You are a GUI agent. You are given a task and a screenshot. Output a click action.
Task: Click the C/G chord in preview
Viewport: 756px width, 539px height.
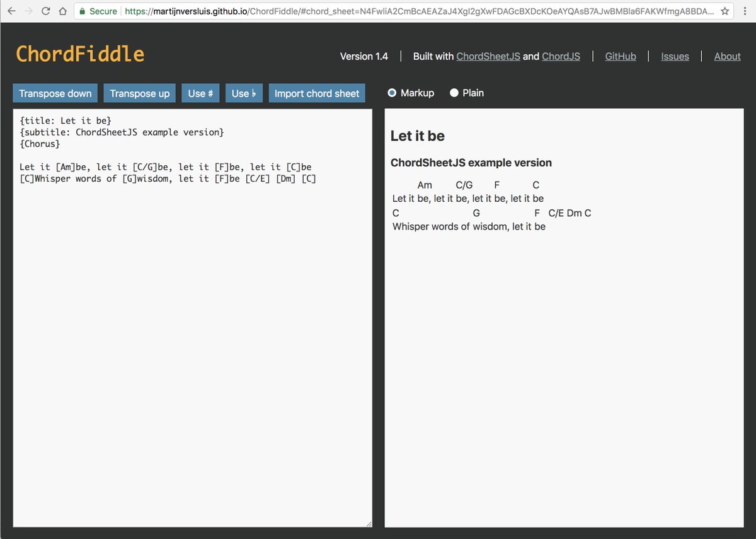[x=464, y=185]
